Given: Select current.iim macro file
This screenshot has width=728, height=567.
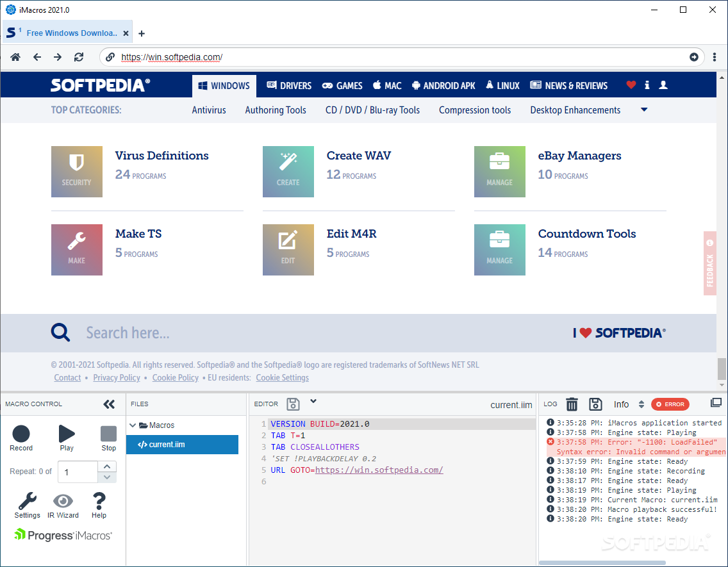Looking at the screenshot, I should [183, 445].
